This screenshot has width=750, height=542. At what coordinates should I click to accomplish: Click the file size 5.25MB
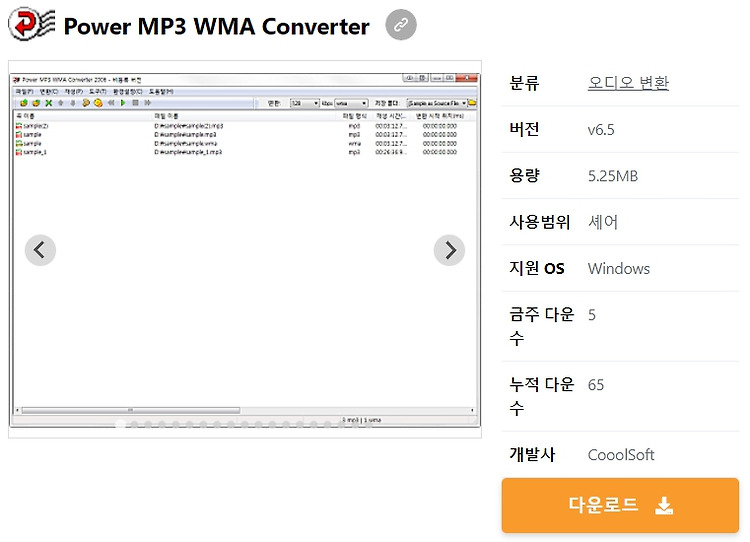tap(613, 176)
